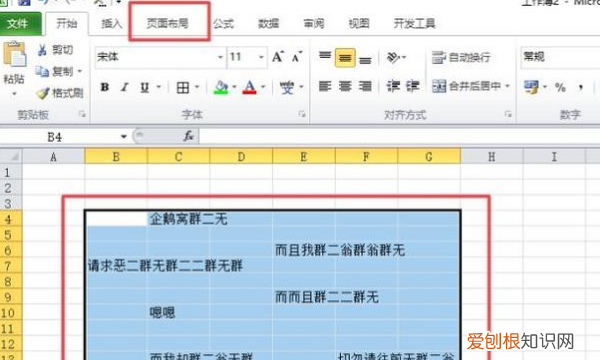Open the font group dialog launcher
600x360 pixels.
(302, 114)
